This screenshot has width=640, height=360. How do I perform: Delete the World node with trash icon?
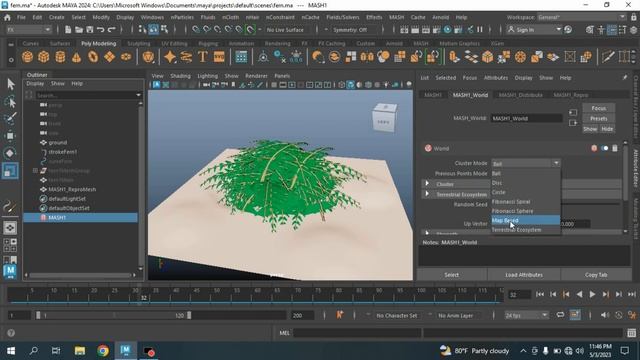click(615, 148)
